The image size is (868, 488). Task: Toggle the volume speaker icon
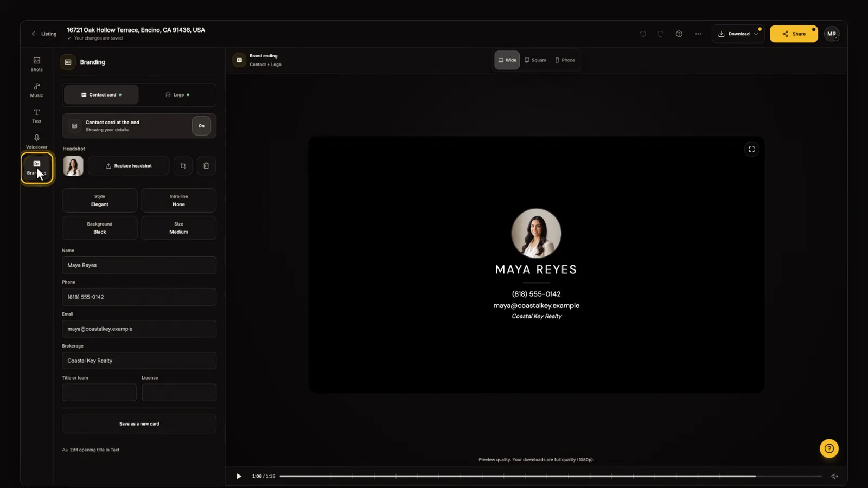[834, 476]
